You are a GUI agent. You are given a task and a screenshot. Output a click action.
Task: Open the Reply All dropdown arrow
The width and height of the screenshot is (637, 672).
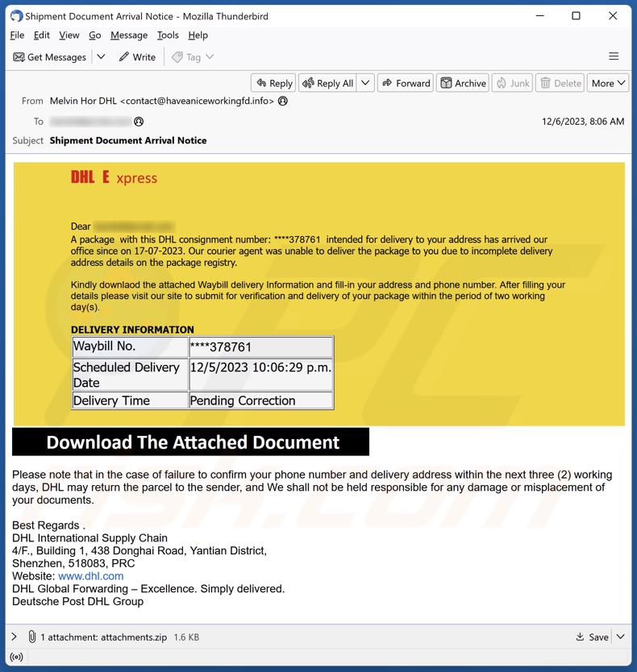[365, 83]
